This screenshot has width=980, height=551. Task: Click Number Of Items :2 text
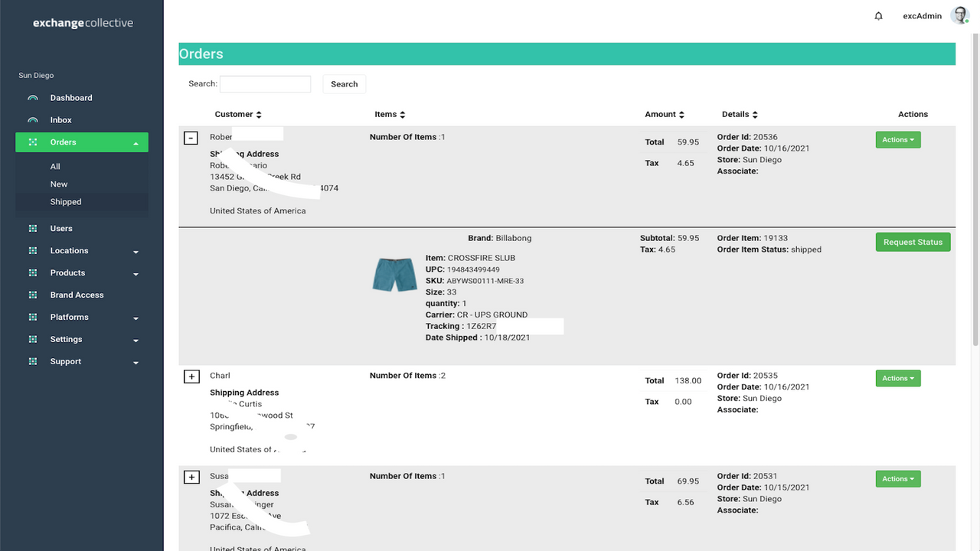click(x=407, y=376)
